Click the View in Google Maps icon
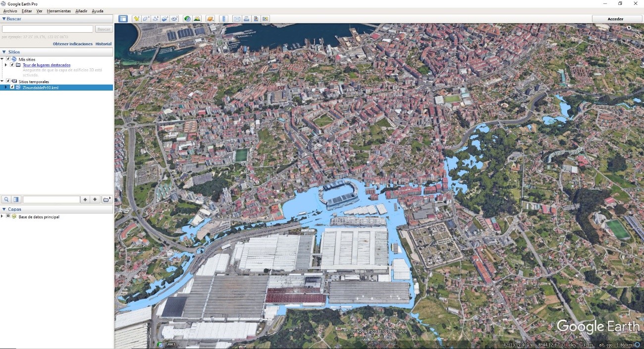 tap(265, 19)
